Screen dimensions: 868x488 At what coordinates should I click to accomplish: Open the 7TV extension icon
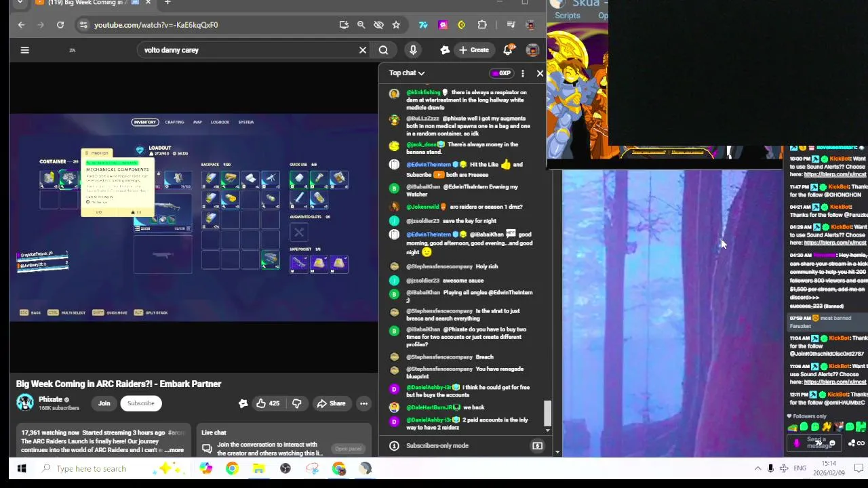(x=423, y=25)
